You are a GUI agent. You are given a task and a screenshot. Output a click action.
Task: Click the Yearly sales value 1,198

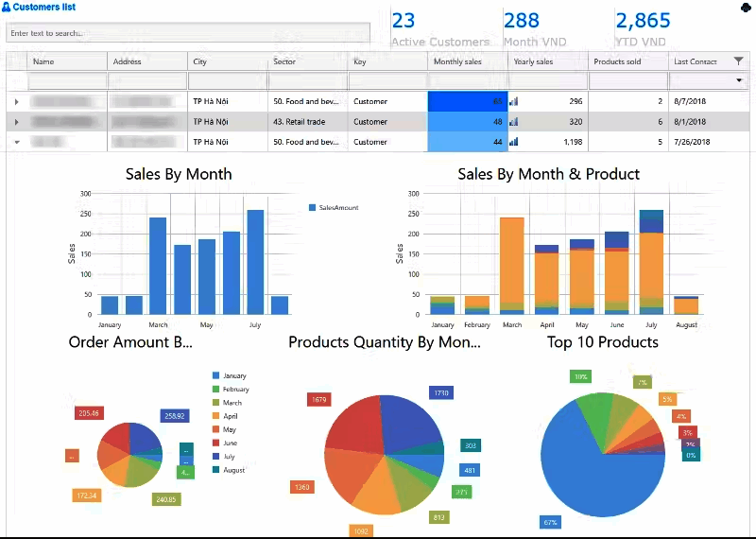point(573,142)
